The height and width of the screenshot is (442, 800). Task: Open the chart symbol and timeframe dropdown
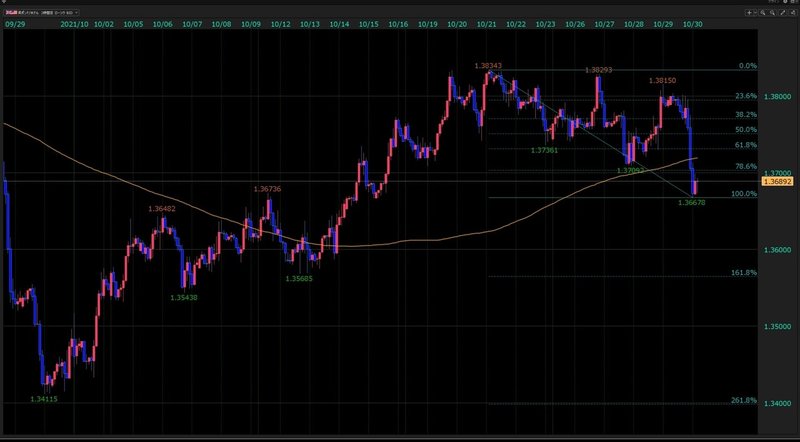coord(41,12)
